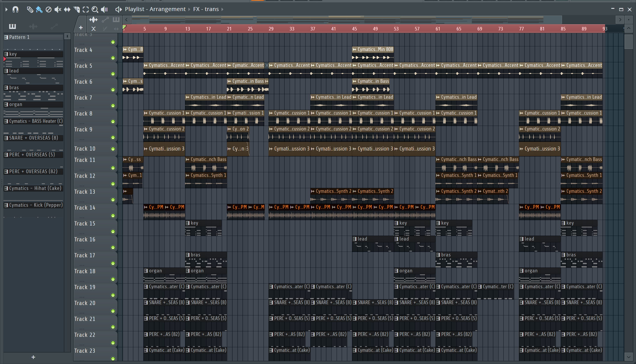This screenshot has width=636, height=364.
Task: Mute Track 7 with its green light
Action: (x=113, y=106)
